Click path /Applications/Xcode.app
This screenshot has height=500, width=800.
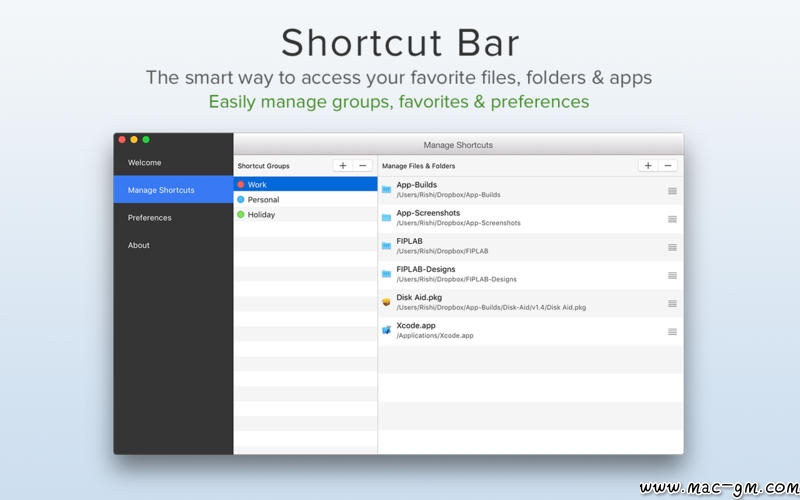[x=435, y=335]
